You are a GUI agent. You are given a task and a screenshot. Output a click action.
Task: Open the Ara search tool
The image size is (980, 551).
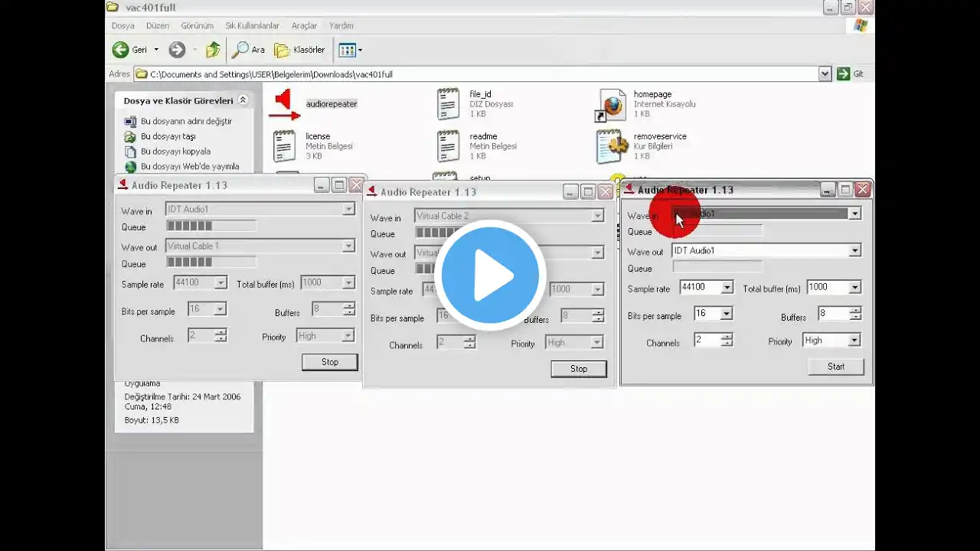248,50
